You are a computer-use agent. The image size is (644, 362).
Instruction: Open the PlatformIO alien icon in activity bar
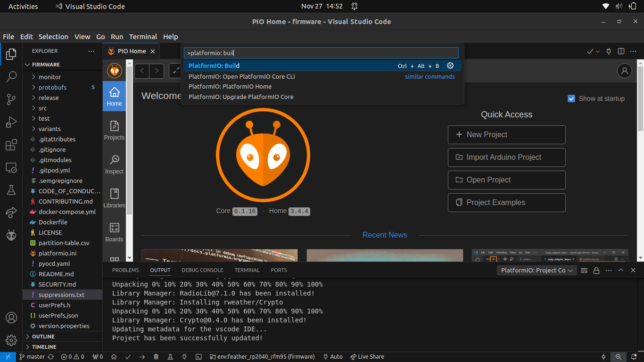pos(11,235)
